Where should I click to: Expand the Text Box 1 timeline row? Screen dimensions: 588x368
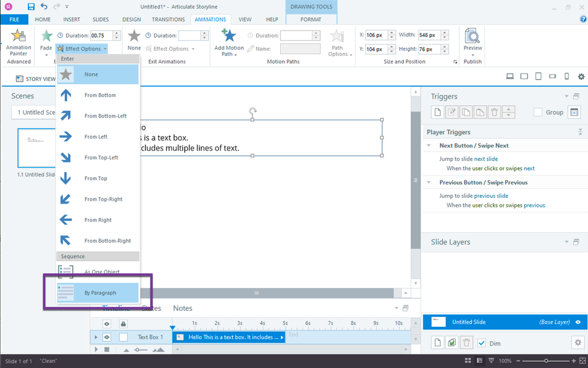[96, 337]
